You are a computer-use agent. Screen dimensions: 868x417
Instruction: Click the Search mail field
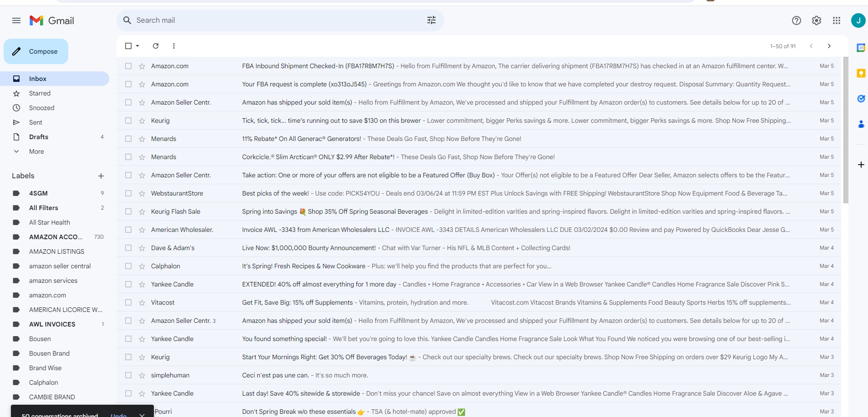(x=280, y=20)
